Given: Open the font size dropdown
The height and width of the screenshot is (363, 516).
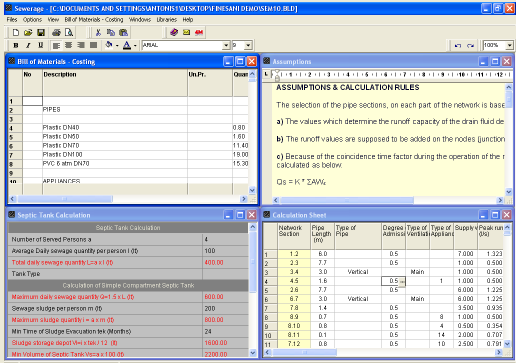Looking at the screenshot, I should coord(248,45).
